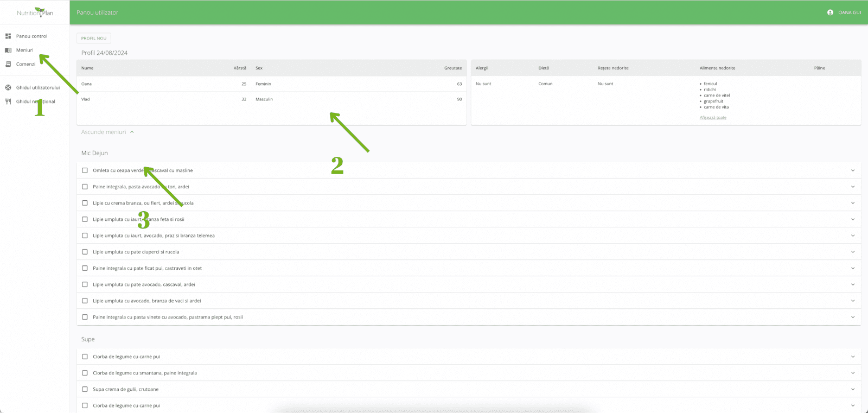Viewport: 868px width, 413px height.
Task: Open Ghidul utilizatorului page
Action: tap(38, 87)
